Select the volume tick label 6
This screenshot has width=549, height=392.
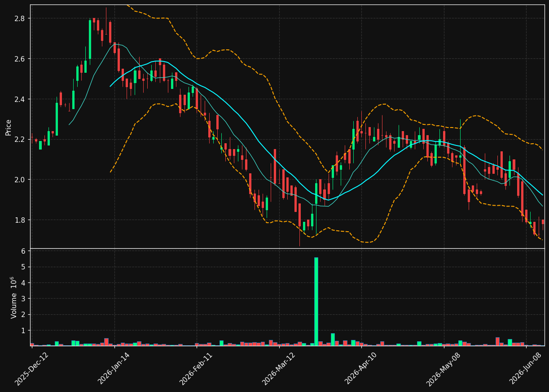(x=23, y=251)
